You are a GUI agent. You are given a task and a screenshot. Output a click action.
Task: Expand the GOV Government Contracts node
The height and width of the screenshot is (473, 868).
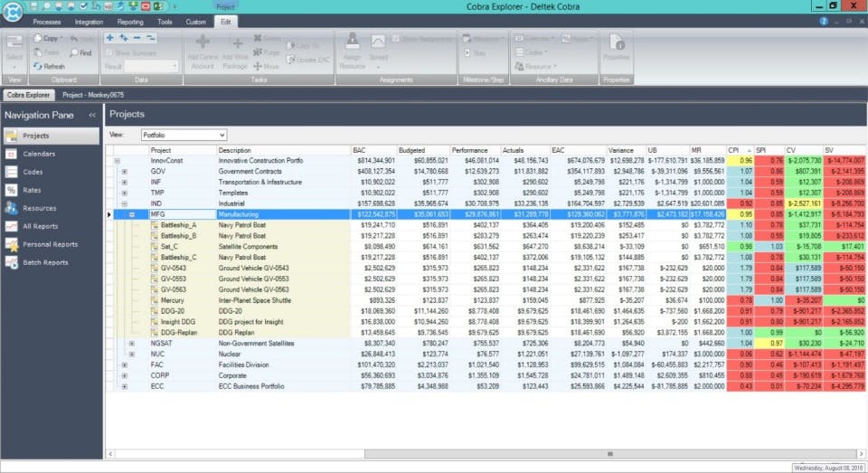(x=125, y=170)
